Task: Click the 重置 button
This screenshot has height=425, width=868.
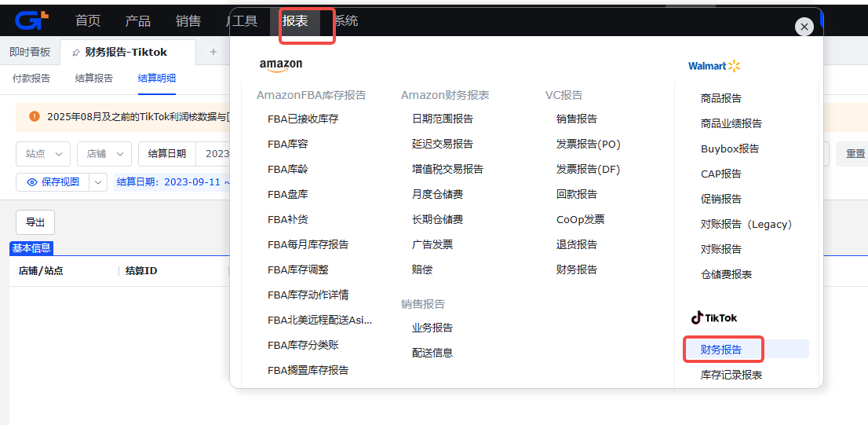Action: click(855, 153)
